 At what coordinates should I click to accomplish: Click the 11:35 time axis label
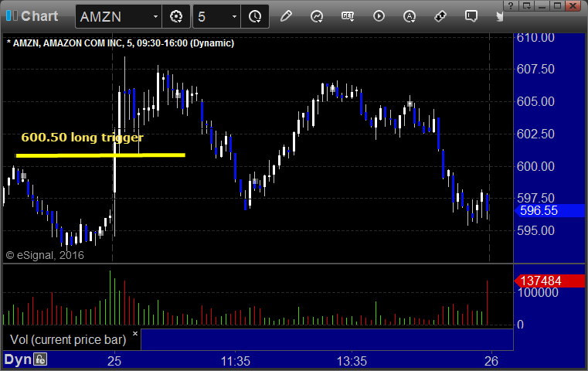(x=235, y=361)
